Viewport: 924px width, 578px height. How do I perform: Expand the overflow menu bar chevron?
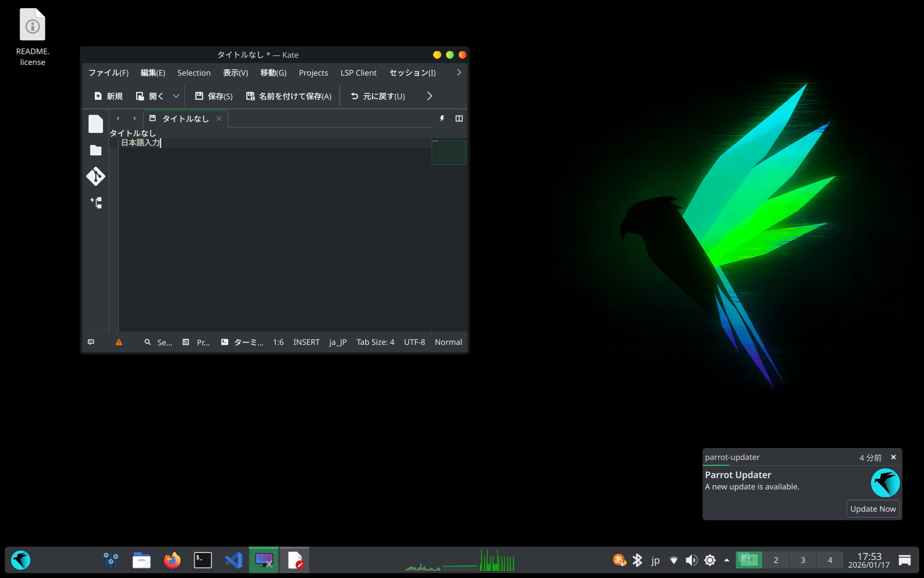pyautogui.click(x=459, y=72)
